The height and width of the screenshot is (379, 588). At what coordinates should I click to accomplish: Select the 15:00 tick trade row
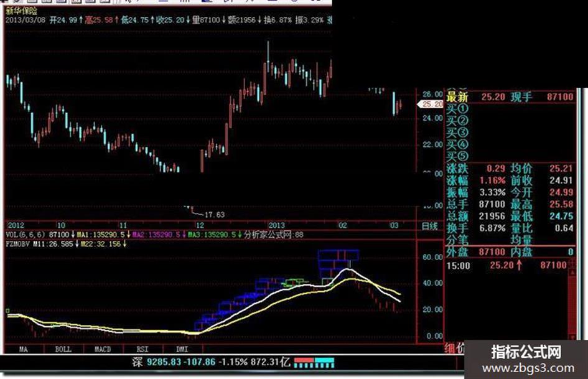point(506,265)
